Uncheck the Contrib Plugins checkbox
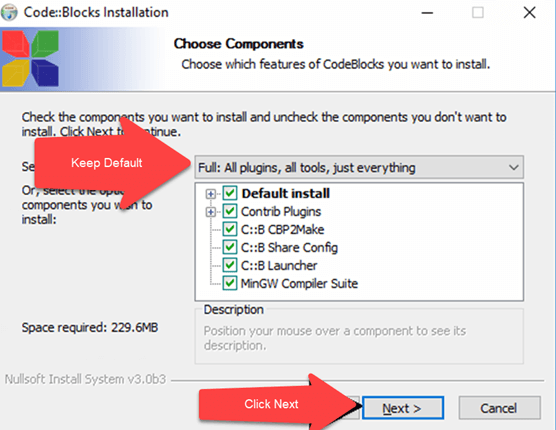Viewport: 556px width, 430px height. tap(230, 211)
